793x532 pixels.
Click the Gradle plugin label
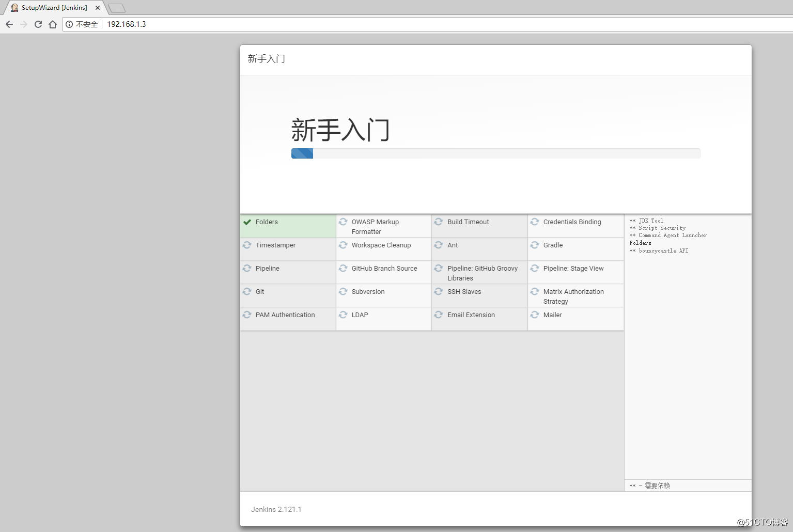click(x=553, y=245)
